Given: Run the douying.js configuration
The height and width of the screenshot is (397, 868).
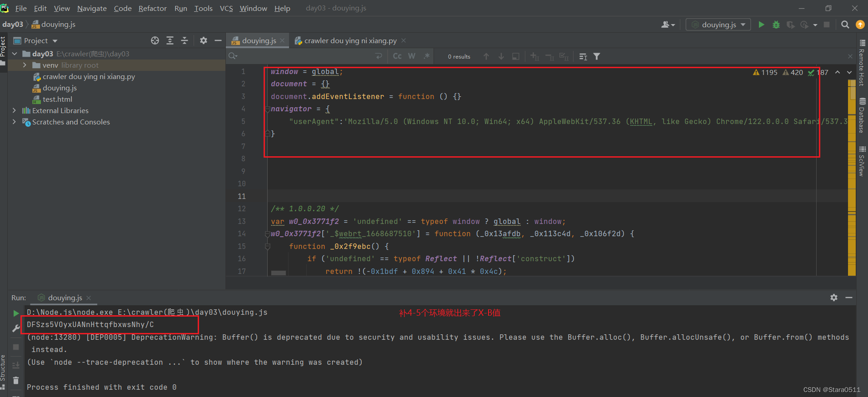Looking at the screenshot, I should coord(761,25).
